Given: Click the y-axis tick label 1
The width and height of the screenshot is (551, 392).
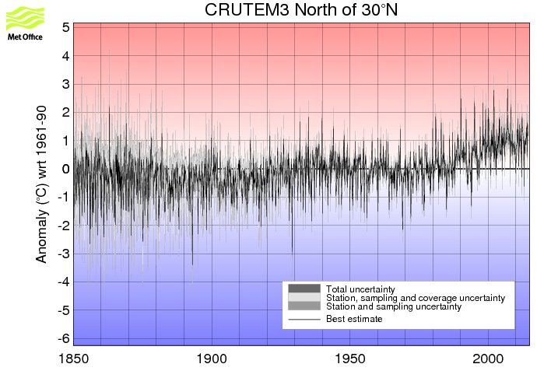Looking at the screenshot, I should [x=65, y=141].
